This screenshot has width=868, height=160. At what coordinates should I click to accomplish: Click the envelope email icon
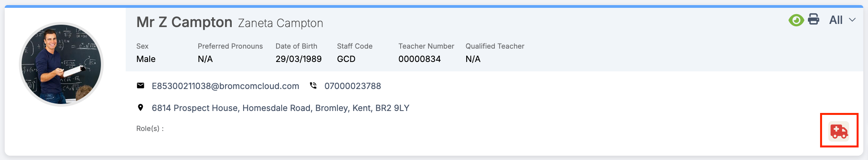click(x=141, y=85)
